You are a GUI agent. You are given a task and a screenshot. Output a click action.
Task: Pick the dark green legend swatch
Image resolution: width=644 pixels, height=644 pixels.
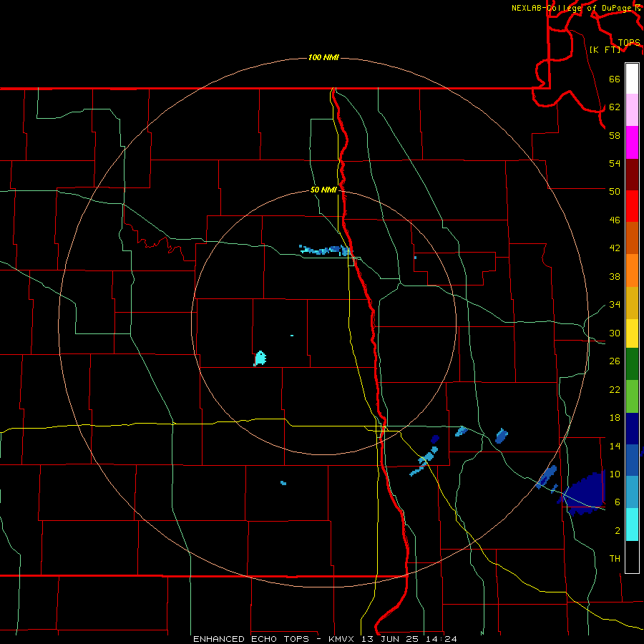point(632,364)
